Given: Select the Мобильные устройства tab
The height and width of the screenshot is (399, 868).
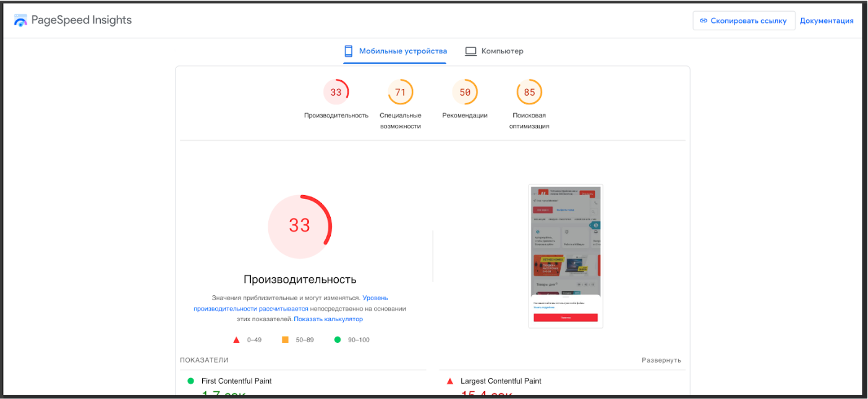Looking at the screenshot, I should (395, 51).
